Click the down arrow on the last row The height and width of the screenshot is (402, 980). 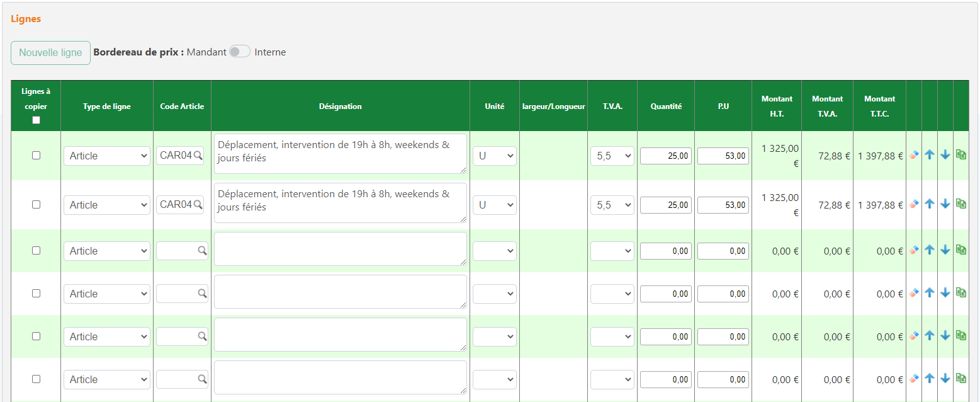point(945,379)
